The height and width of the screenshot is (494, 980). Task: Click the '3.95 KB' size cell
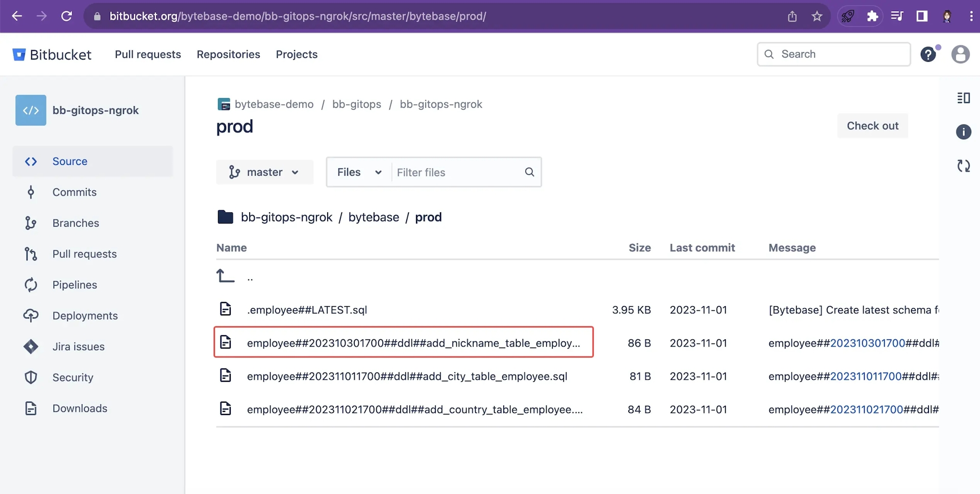[x=631, y=310]
